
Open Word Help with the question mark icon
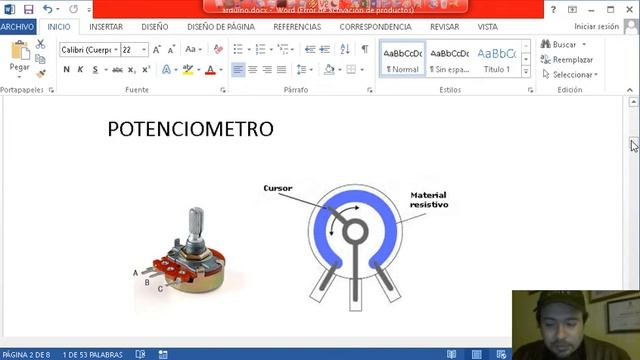[x=553, y=9]
